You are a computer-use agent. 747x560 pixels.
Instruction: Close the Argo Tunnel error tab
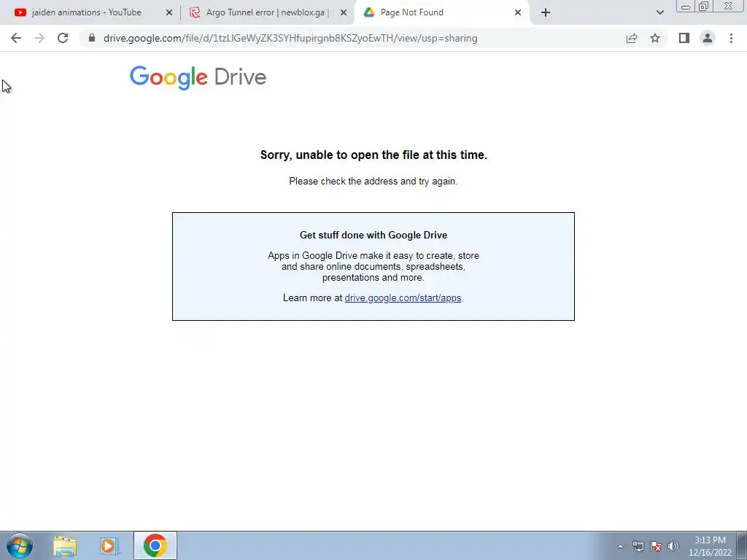click(344, 12)
